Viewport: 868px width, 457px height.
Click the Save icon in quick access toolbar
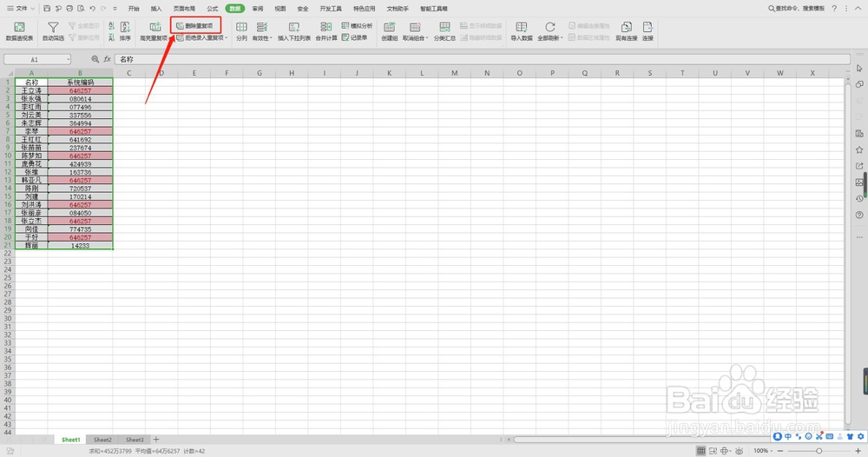point(47,9)
